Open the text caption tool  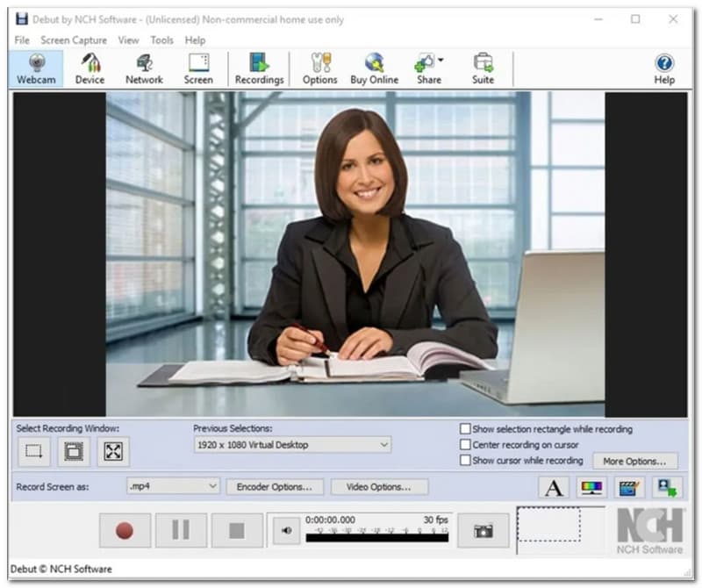pyautogui.click(x=554, y=488)
